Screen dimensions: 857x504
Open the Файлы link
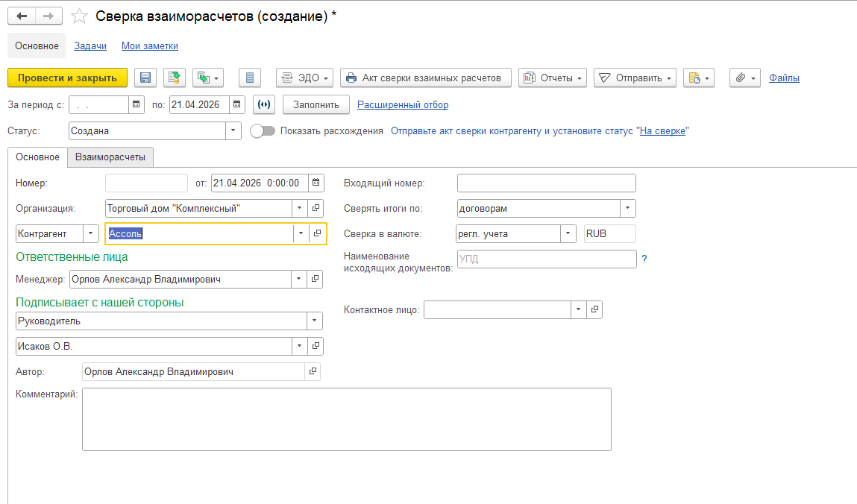click(x=784, y=78)
